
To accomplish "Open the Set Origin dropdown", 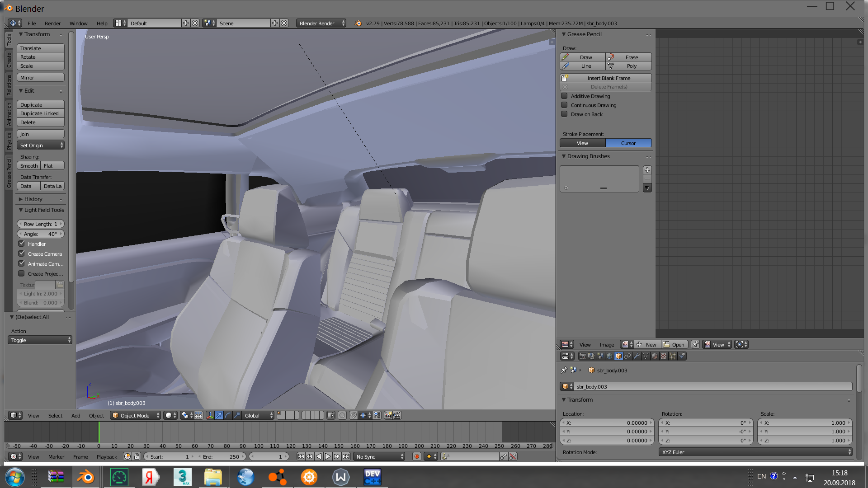I will pyautogui.click(x=41, y=145).
